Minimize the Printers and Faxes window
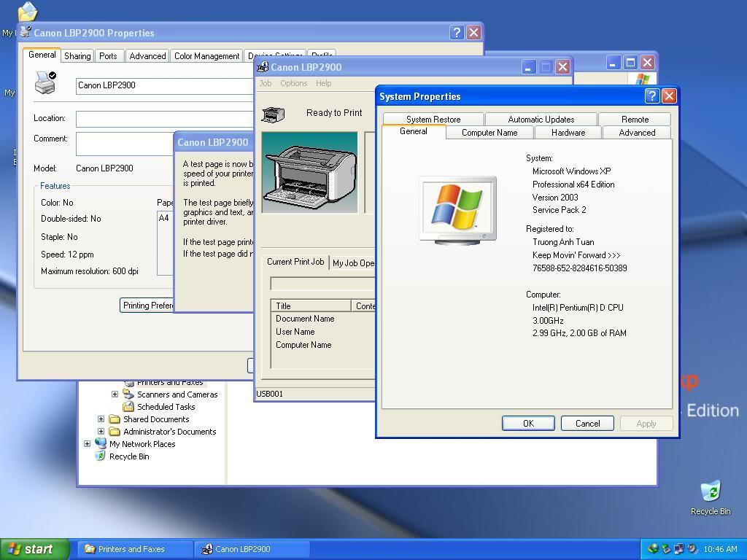This screenshot has width=747, height=560. point(613,63)
